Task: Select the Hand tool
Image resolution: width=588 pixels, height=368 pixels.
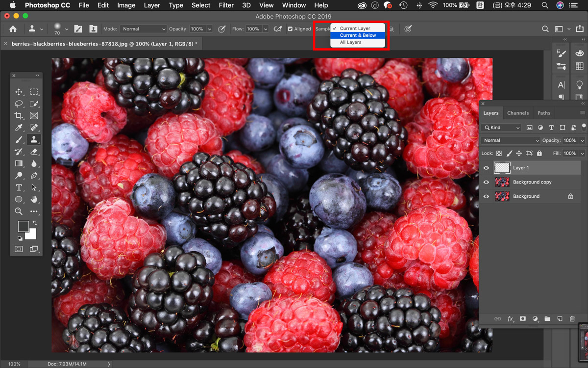Action: coord(34,199)
